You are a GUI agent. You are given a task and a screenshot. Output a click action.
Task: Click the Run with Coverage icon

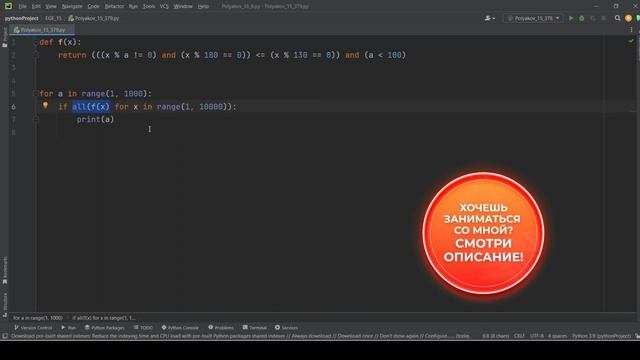point(593,18)
